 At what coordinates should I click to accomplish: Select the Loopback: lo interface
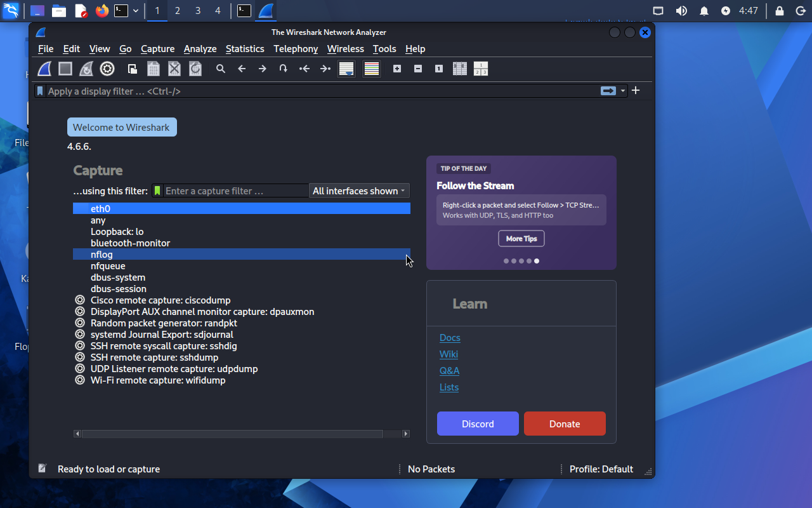242,232
